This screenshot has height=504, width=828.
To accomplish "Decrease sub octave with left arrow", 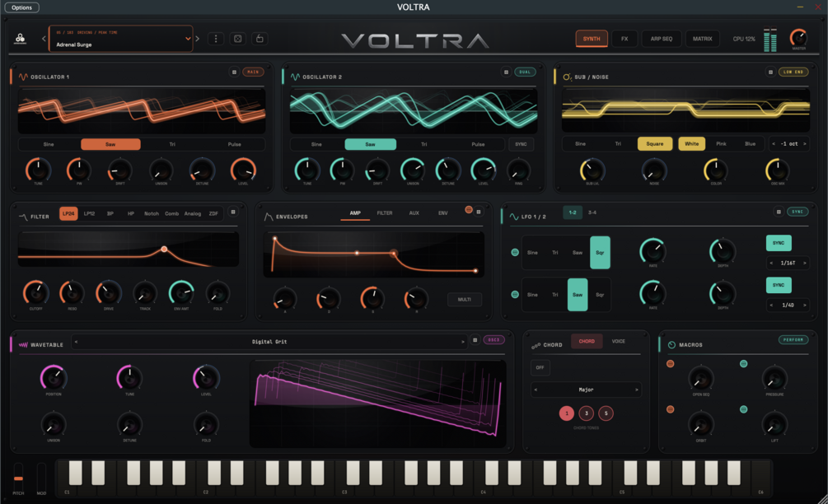I will [774, 143].
